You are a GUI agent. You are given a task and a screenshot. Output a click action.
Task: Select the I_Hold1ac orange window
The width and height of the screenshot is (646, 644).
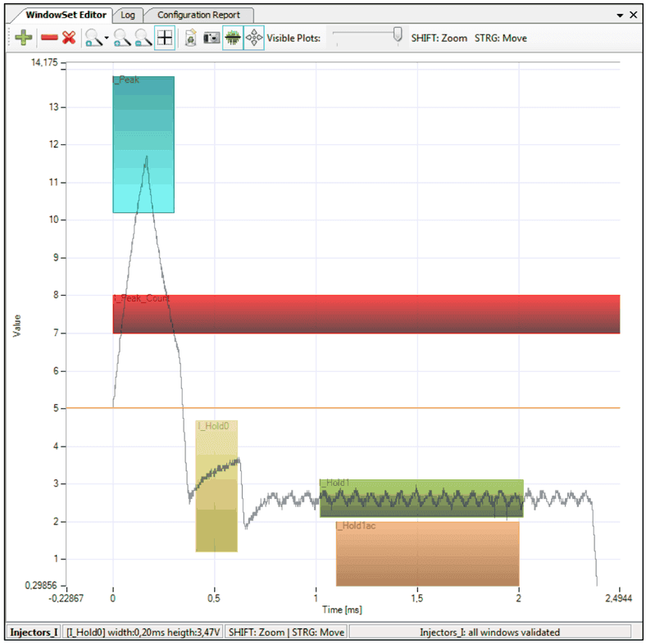point(427,553)
